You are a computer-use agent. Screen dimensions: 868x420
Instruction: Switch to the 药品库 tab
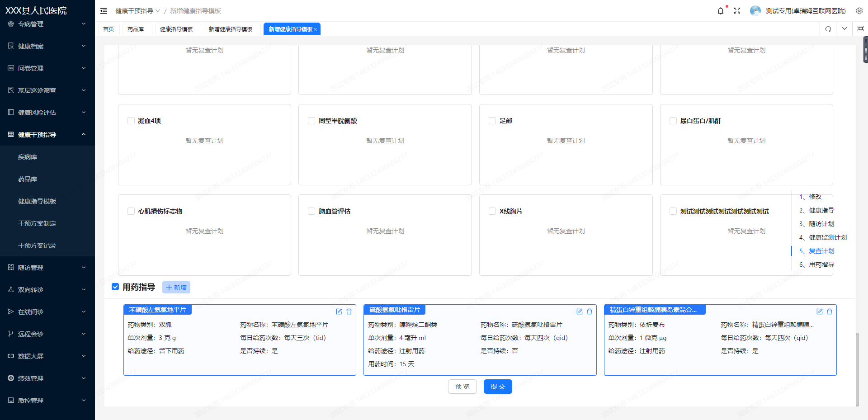click(x=136, y=29)
